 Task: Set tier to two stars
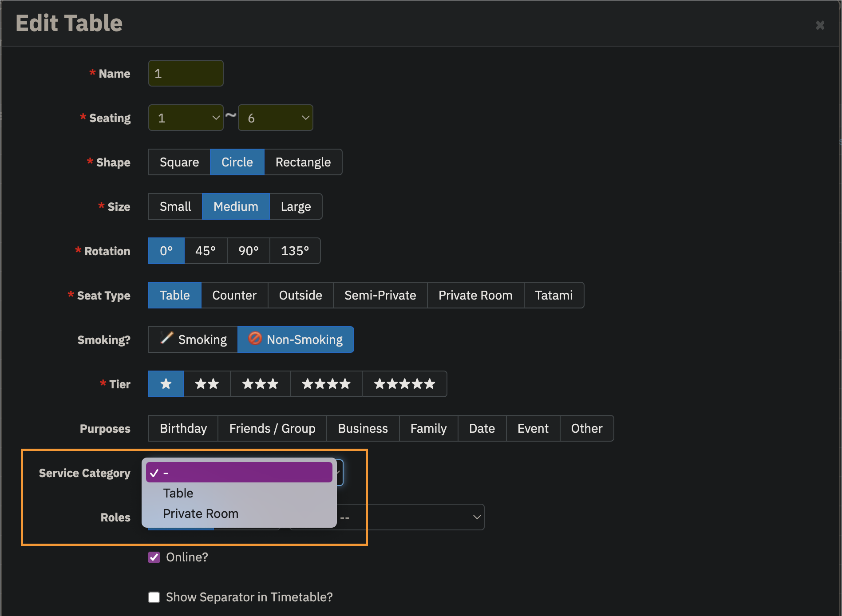[x=207, y=384]
